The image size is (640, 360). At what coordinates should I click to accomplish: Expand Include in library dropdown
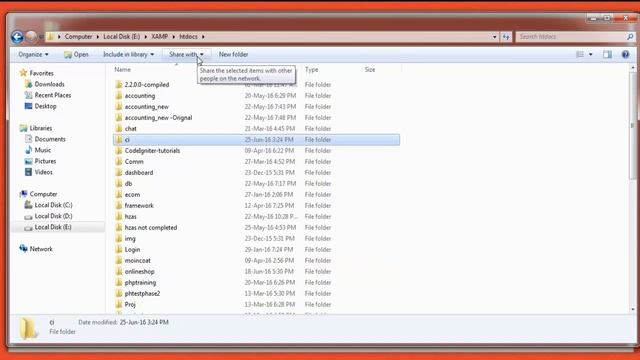click(x=129, y=54)
